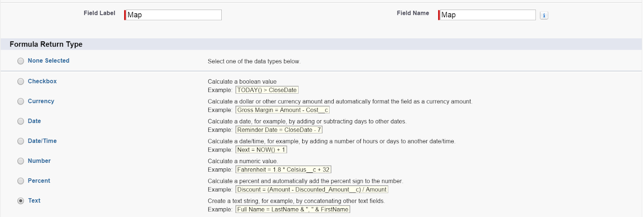This screenshot has height=217, width=644.
Task: Click the Fahrenheit example formula box
Action: pyautogui.click(x=283, y=170)
